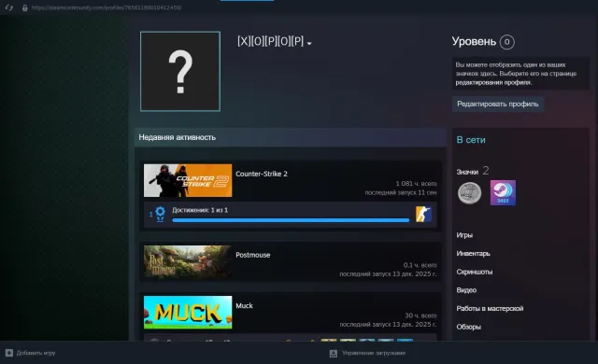598x364 pixels.
Task: Click the последний запуск 11 сен text
Action: [x=401, y=192]
